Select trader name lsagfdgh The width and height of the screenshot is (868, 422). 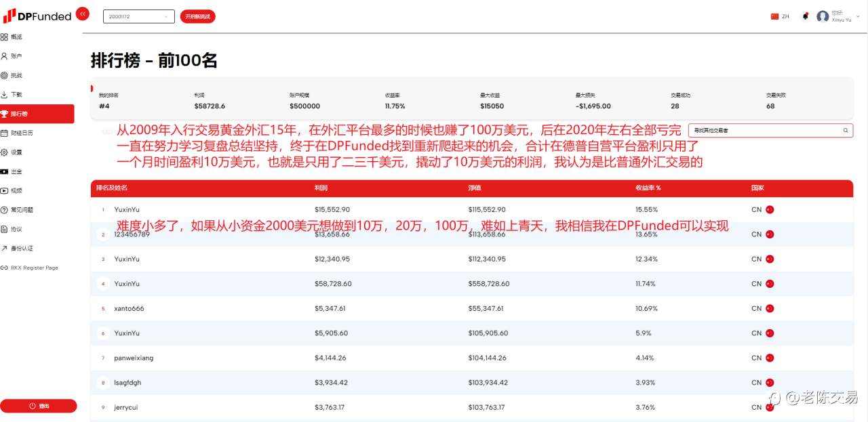pos(127,383)
